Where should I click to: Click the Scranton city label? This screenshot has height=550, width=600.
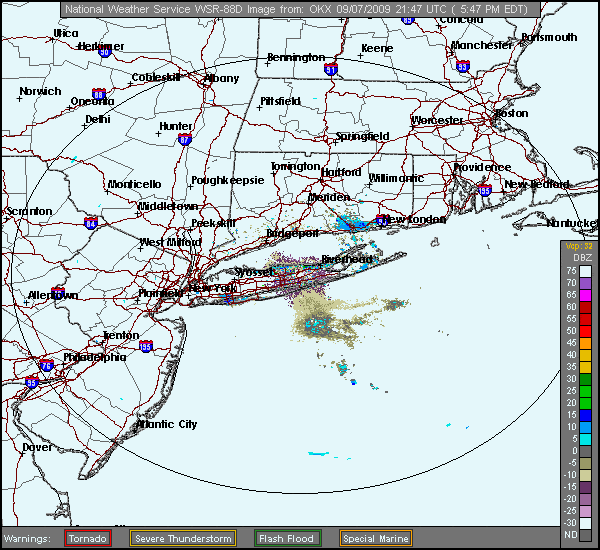coord(29,211)
